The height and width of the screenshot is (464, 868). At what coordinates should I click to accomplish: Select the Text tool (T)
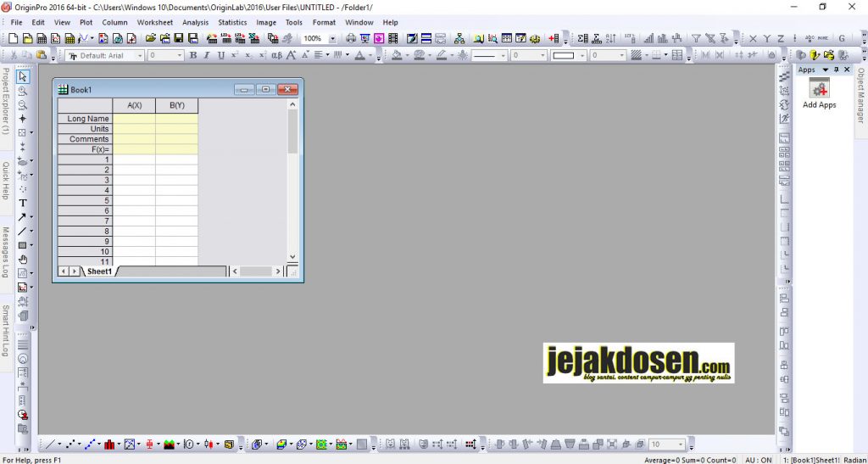point(23,204)
